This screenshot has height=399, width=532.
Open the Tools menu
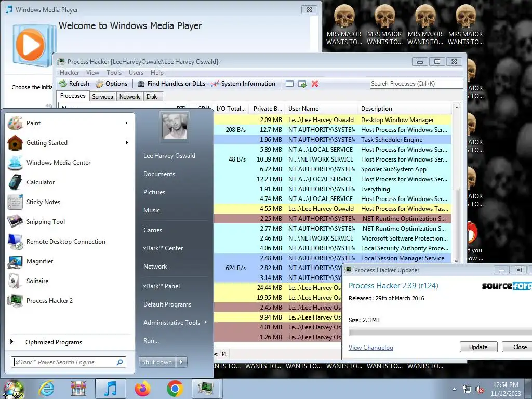pos(114,73)
